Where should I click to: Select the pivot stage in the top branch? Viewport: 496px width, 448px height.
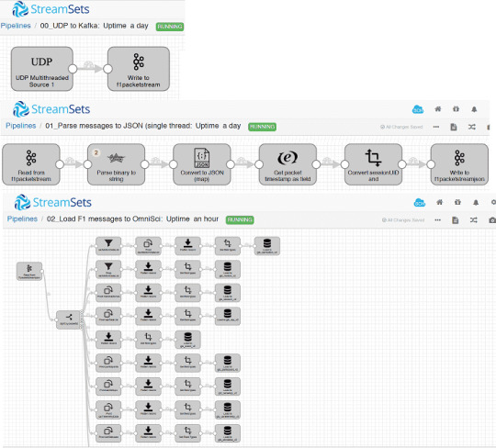(x=148, y=246)
